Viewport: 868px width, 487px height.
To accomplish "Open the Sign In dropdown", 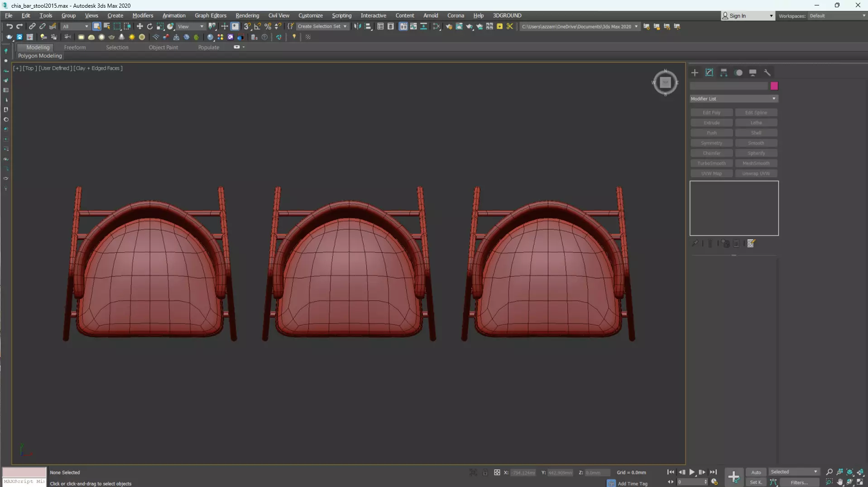I will point(748,16).
